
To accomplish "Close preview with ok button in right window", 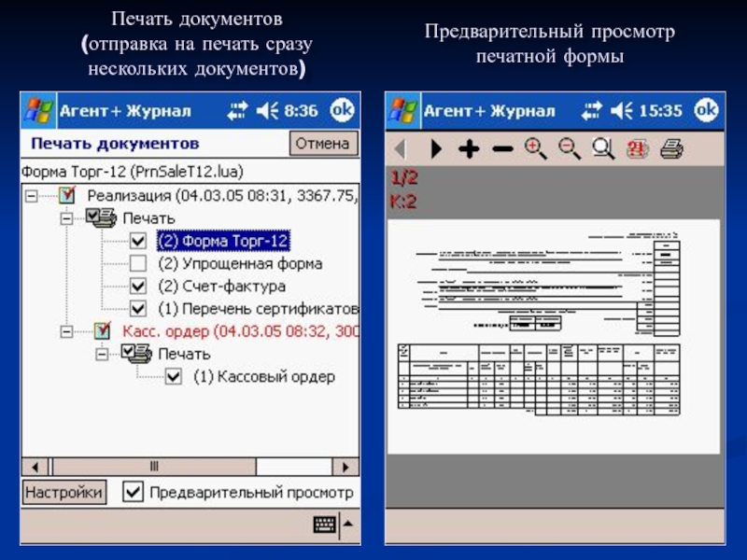I will [706, 110].
